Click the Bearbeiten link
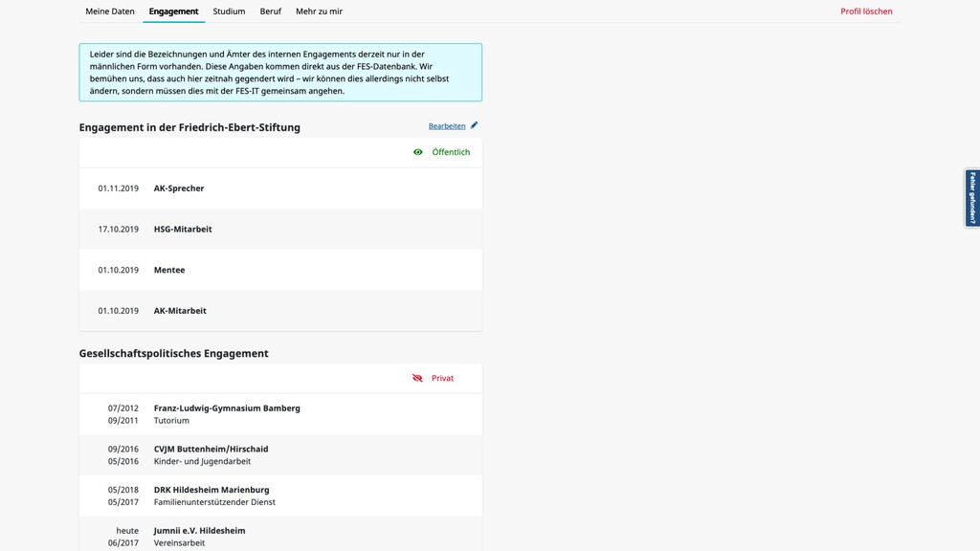This screenshot has height=551, width=980. coord(447,126)
